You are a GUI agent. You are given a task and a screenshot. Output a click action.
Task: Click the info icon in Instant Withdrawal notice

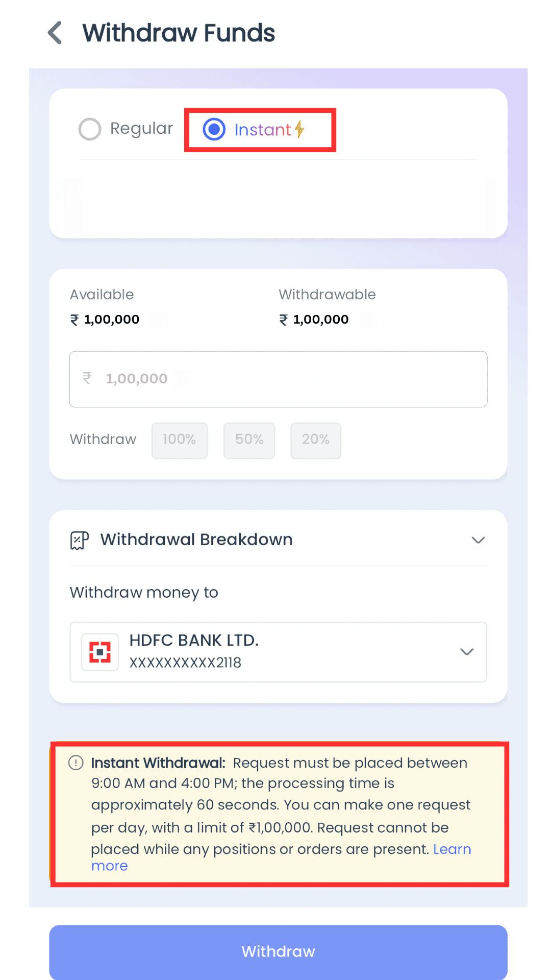click(76, 763)
